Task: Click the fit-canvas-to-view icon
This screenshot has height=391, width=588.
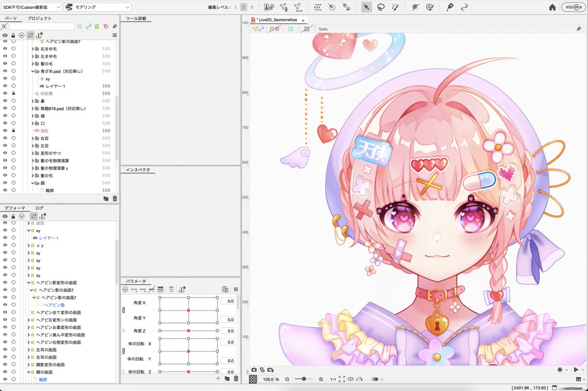Action: [342, 379]
